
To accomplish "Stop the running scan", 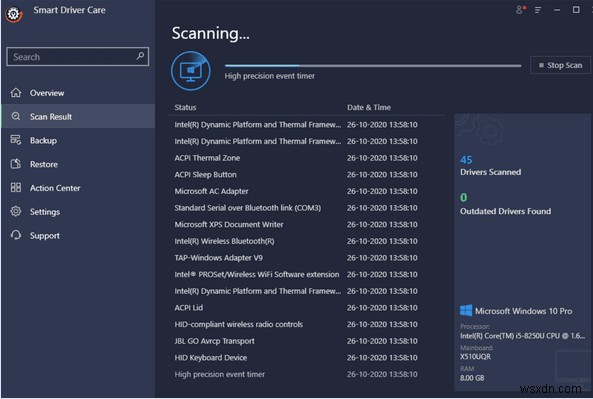I will coord(560,65).
